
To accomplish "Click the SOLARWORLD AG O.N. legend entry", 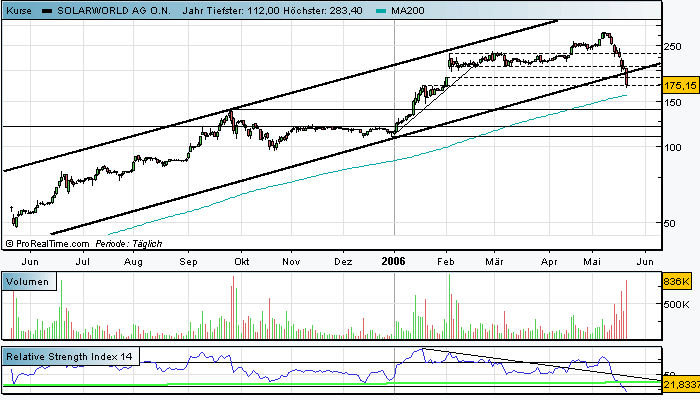I will (114, 11).
